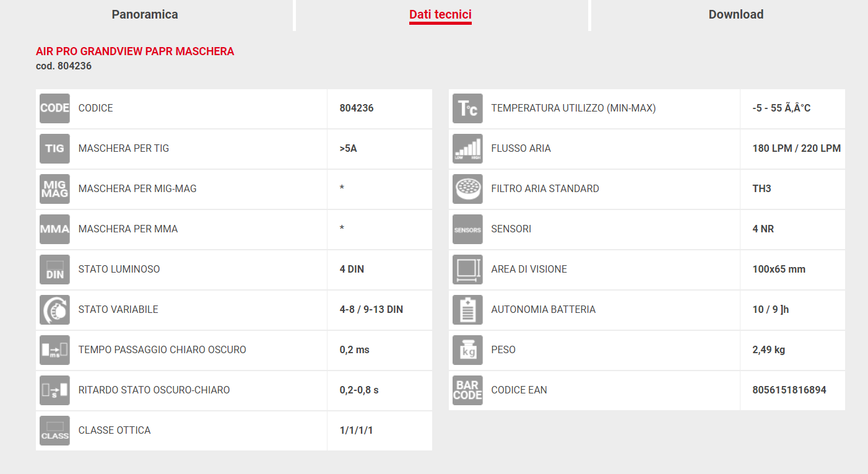This screenshot has height=474, width=868.
Task: Click the kg weight icon
Action: point(467,350)
